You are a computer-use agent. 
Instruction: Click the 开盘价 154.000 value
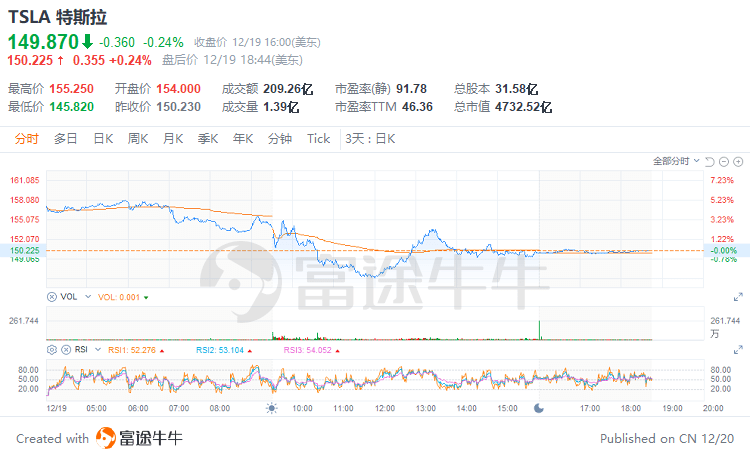[178, 89]
